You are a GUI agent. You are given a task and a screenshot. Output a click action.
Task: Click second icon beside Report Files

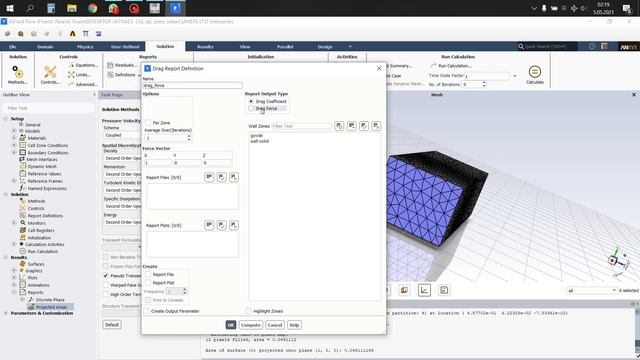click(221, 177)
